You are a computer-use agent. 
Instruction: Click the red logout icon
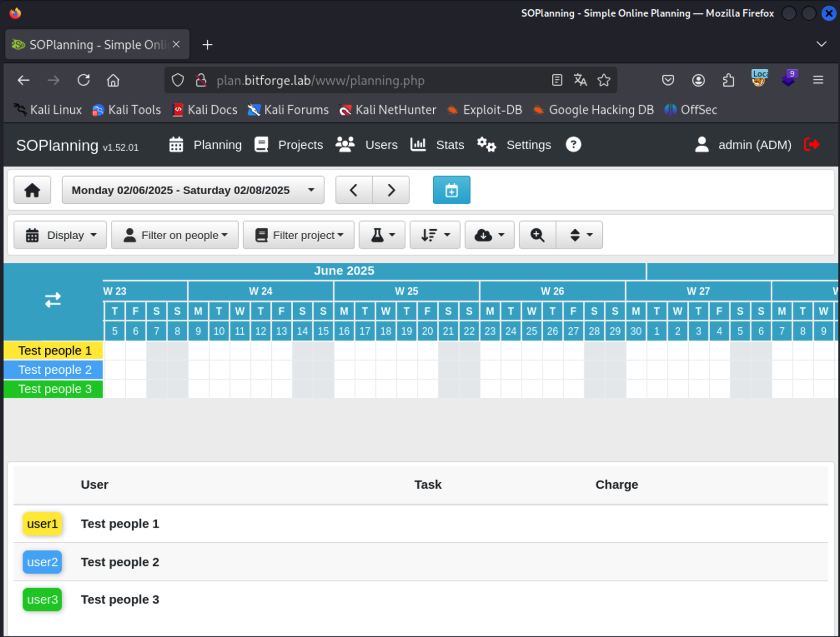[x=811, y=145]
